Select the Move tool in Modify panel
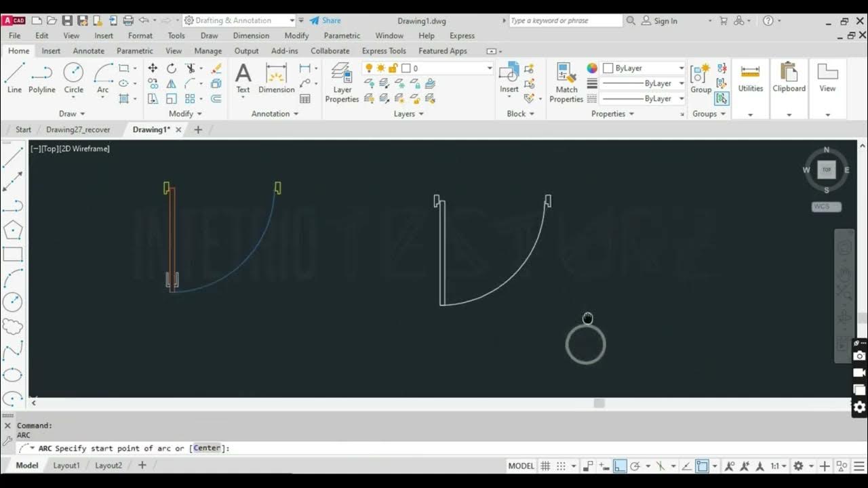The width and height of the screenshot is (868, 488). pyautogui.click(x=153, y=68)
